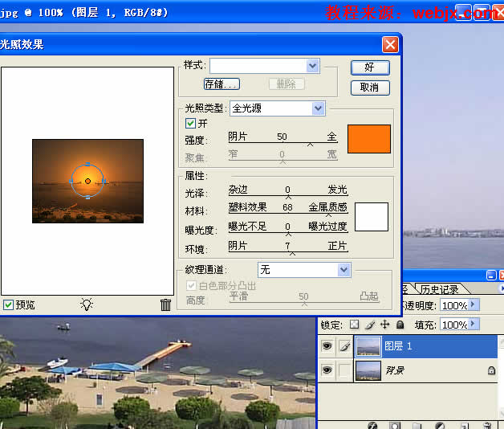Click the 材料 value 68
The height and width of the screenshot is (429, 504).
pyautogui.click(x=287, y=207)
